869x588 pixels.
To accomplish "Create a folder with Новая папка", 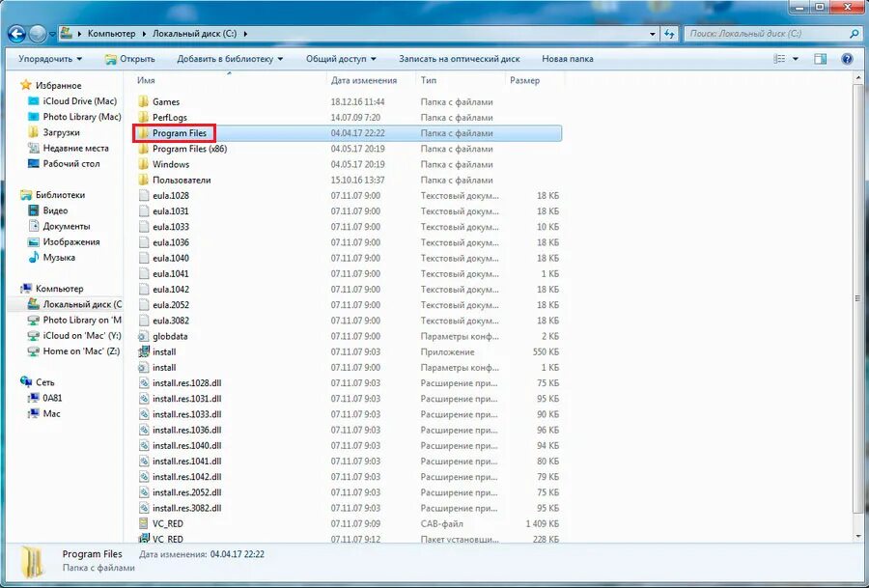I will click(568, 59).
